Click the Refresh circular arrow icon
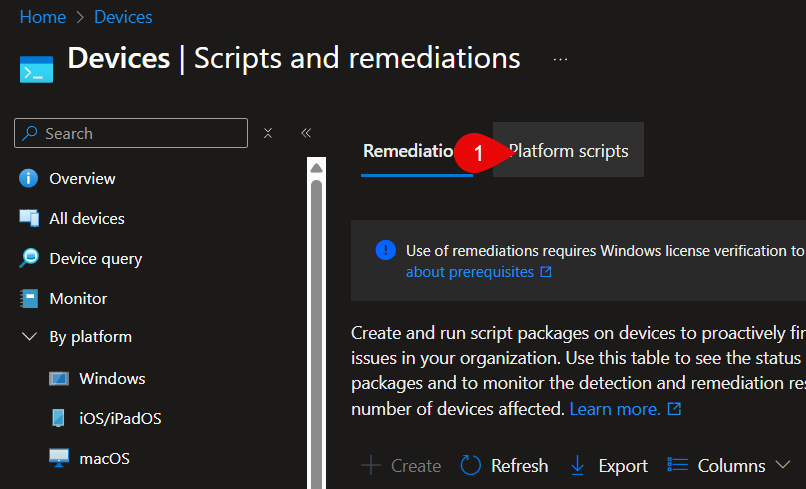 (471, 466)
